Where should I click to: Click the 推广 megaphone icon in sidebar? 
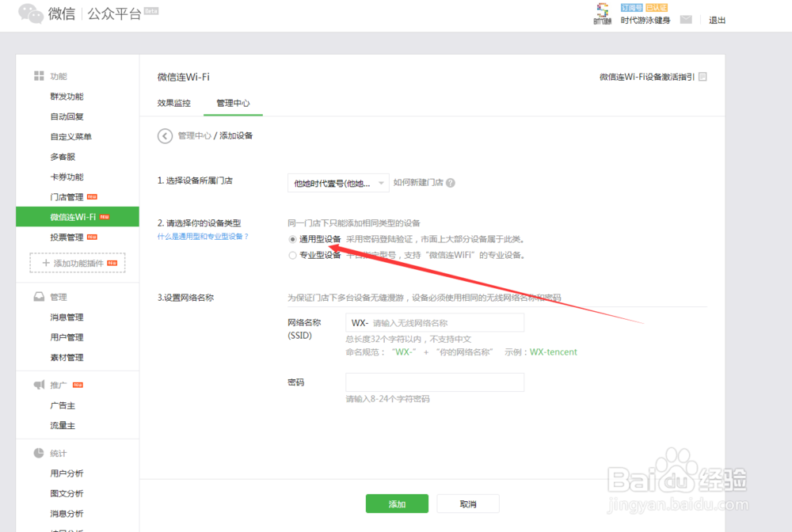coord(39,385)
